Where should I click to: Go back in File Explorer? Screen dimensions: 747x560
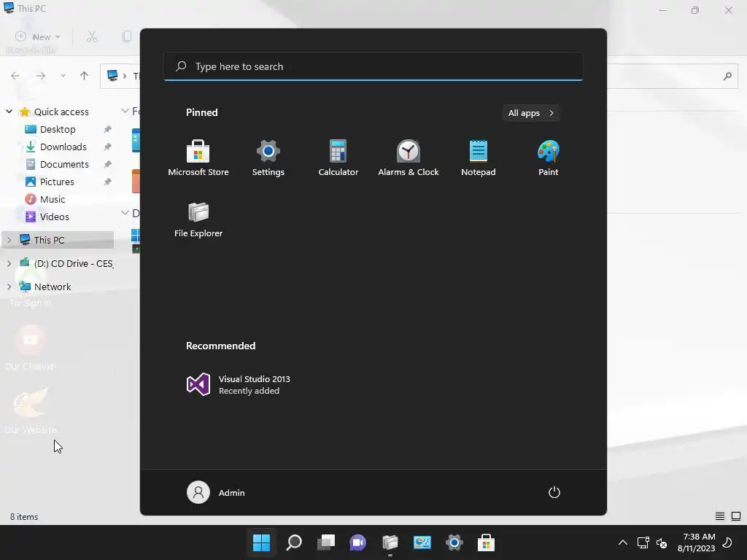tap(15, 76)
